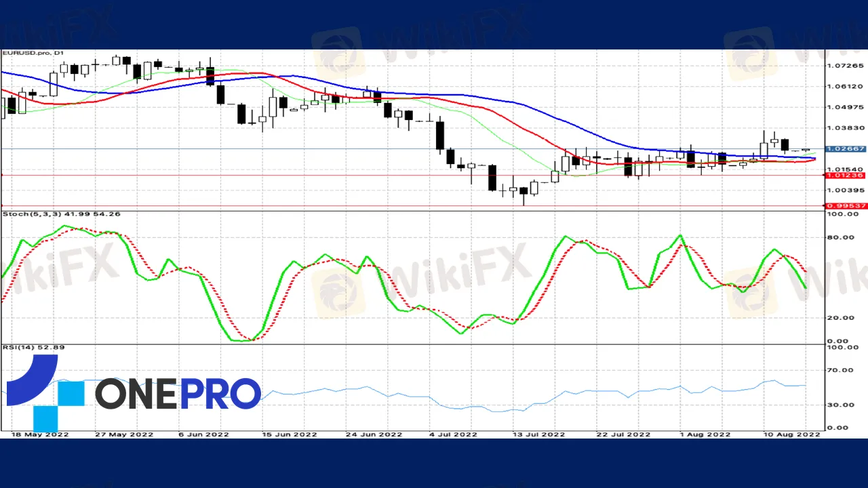Image resolution: width=868 pixels, height=488 pixels.
Task: Click the 70.00 level on RSI scale
Action: click(x=842, y=371)
